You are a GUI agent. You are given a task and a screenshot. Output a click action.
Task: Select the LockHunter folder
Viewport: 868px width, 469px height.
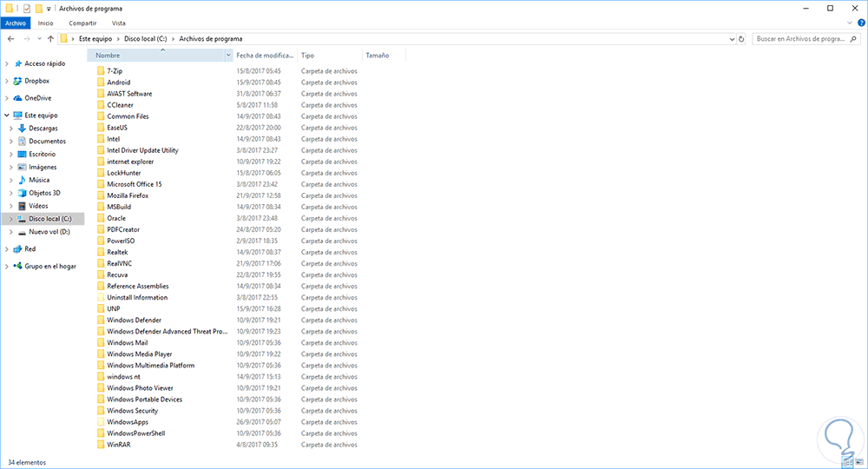pos(124,173)
